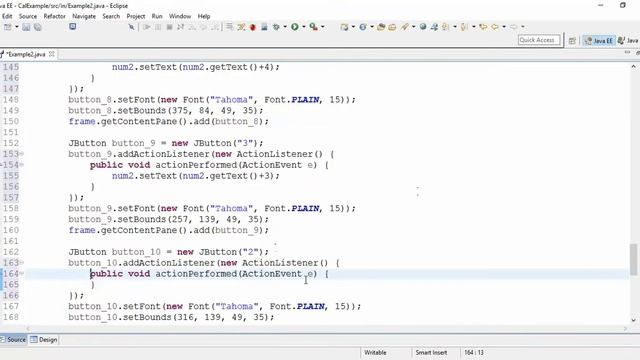Click the Save All icon
The height and width of the screenshot is (360, 640).
point(38,27)
